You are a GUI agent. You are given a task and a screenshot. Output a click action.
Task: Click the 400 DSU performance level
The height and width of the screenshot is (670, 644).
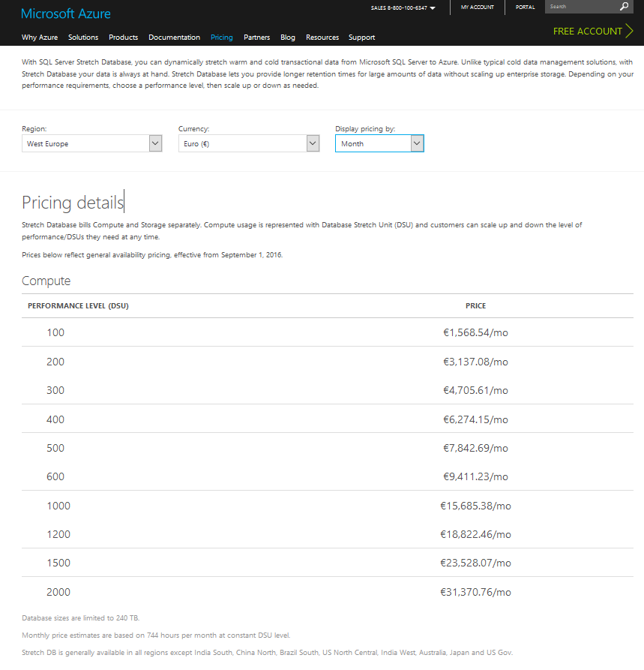[55, 419]
